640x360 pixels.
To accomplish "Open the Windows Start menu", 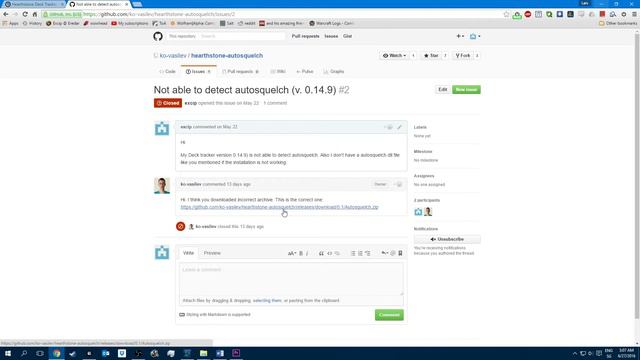I will click(8, 353).
